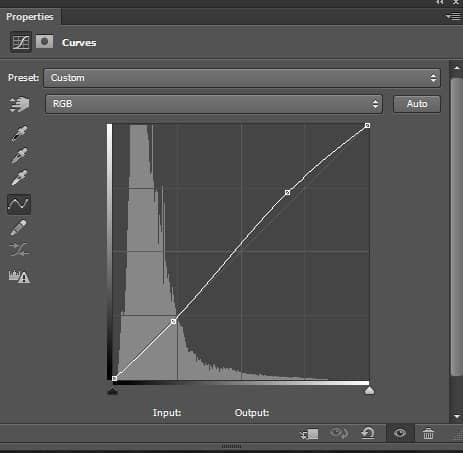The height and width of the screenshot is (453, 463).
Task: Toggle layer visibility eye icon
Action: tap(400, 433)
